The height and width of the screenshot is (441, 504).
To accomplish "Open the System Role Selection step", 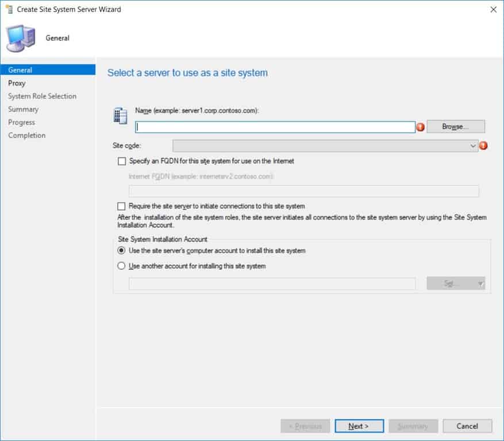I will click(43, 96).
